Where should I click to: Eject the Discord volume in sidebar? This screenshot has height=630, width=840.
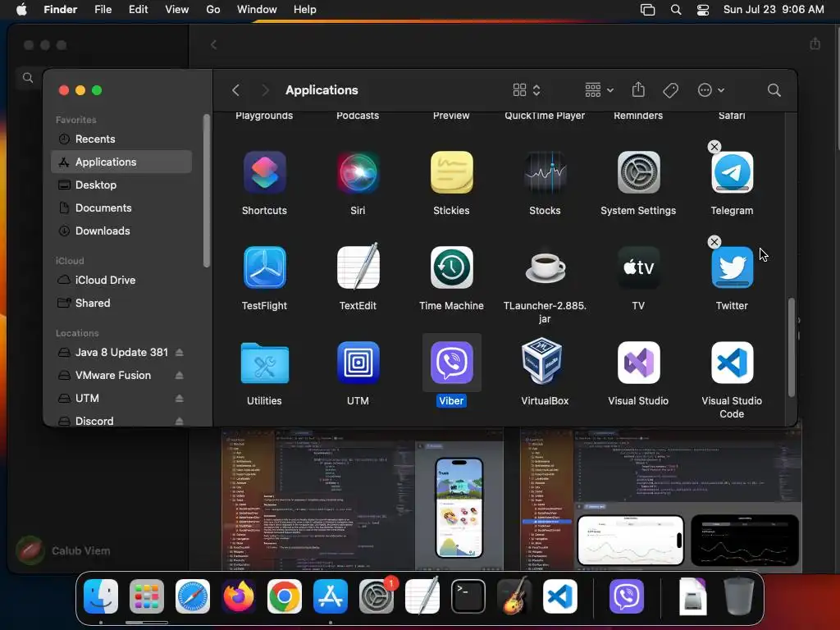coord(180,421)
